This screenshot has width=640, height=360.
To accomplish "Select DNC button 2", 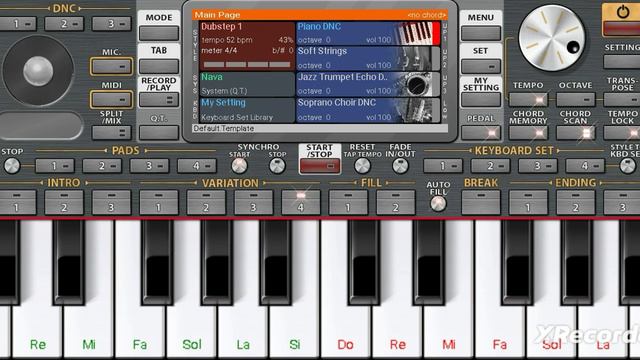I will click(64, 24).
